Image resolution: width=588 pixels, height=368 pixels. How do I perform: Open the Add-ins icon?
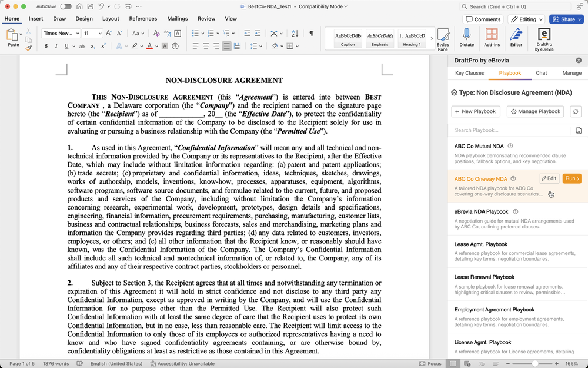492,38
